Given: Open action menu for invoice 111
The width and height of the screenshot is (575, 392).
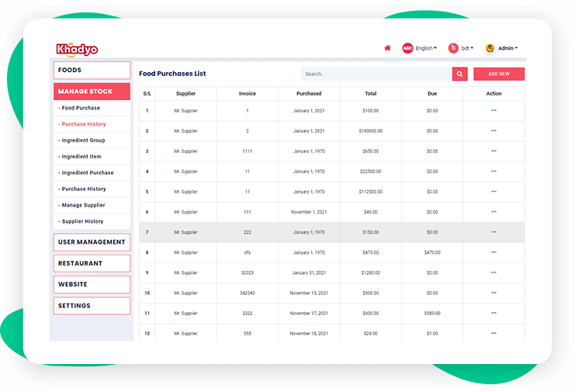Looking at the screenshot, I should pos(494,212).
